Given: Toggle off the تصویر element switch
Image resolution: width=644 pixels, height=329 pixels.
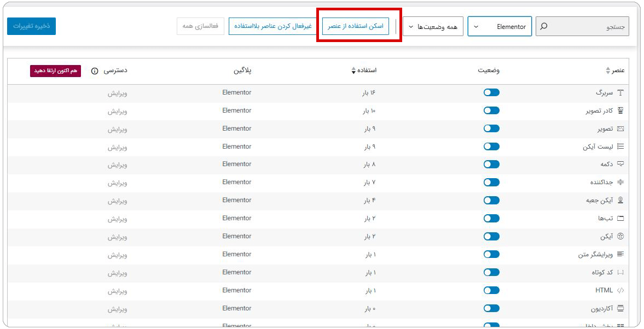Looking at the screenshot, I should click(x=491, y=128).
